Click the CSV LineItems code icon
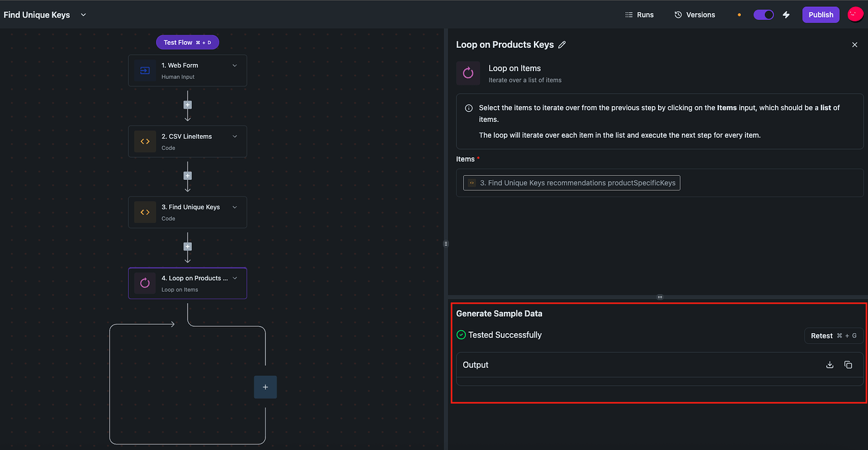This screenshot has height=450, width=868. tap(145, 141)
